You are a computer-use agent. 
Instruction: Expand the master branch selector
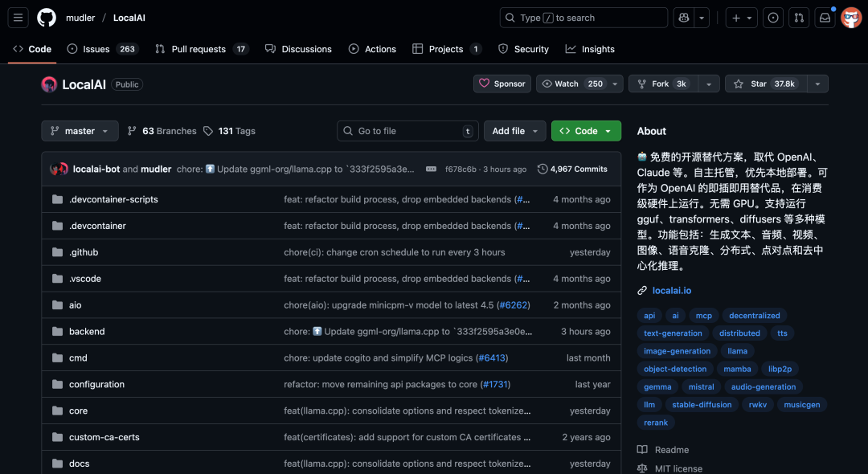point(80,131)
